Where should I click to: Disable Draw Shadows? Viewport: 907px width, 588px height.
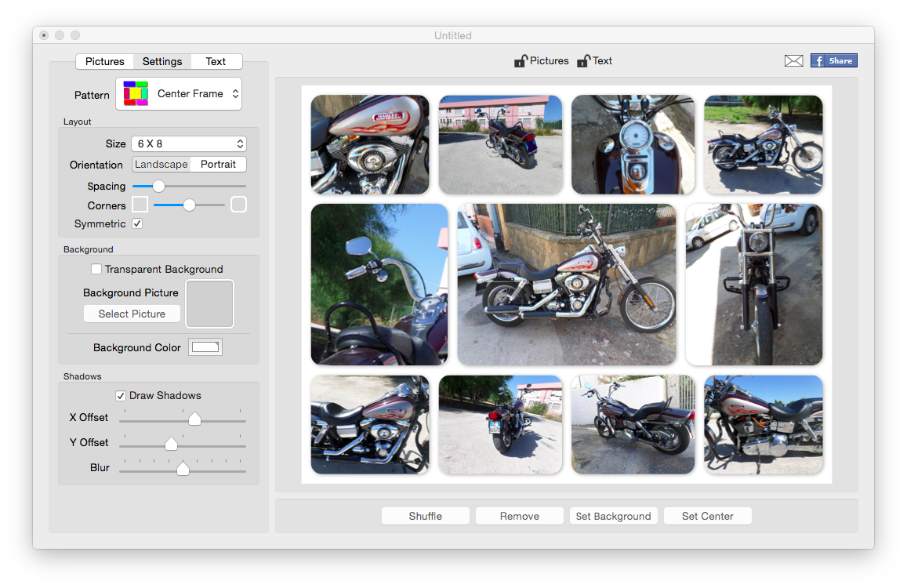point(121,395)
